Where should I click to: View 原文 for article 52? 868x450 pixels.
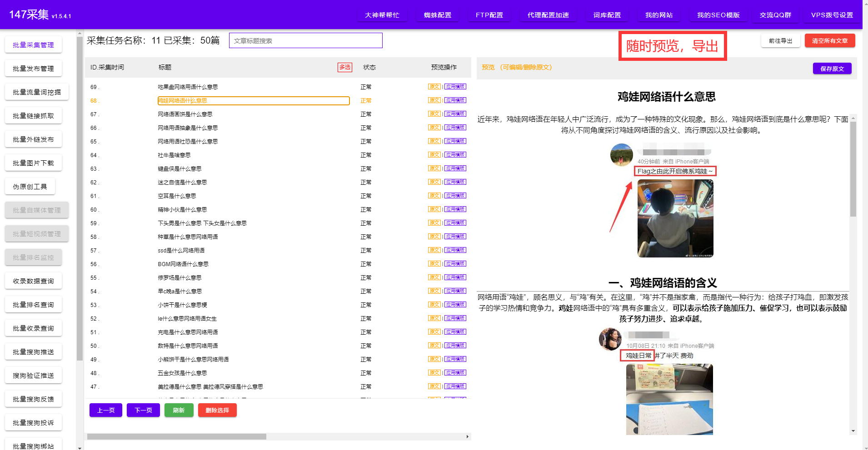pyautogui.click(x=434, y=318)
